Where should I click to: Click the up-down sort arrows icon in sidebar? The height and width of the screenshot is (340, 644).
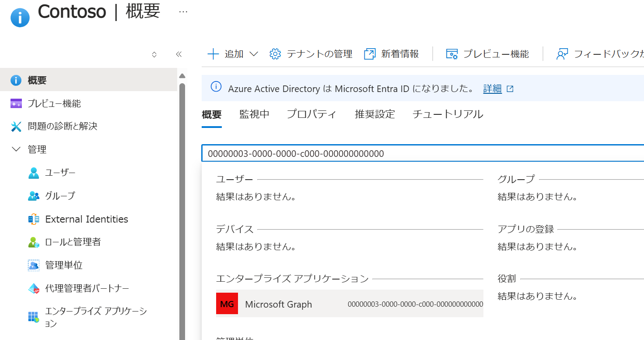154,54
